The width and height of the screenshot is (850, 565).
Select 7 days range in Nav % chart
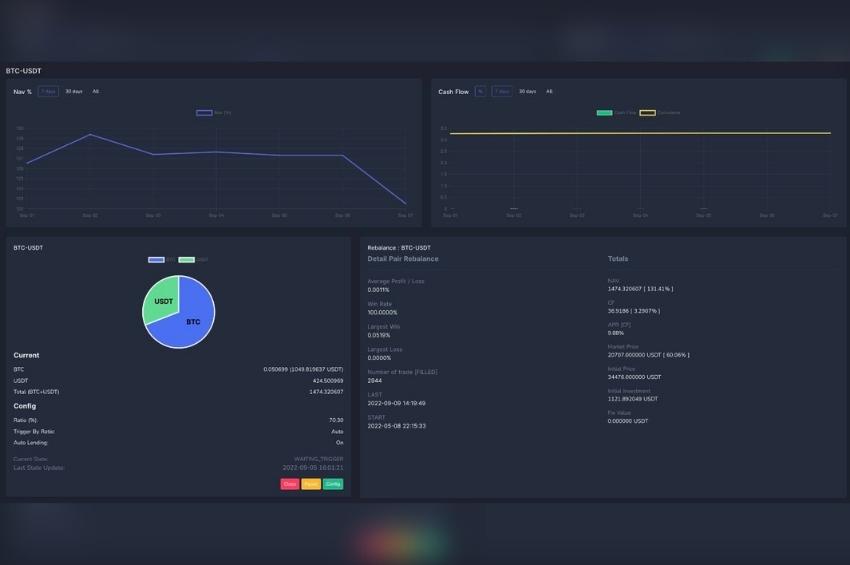[x=48, y=92]
